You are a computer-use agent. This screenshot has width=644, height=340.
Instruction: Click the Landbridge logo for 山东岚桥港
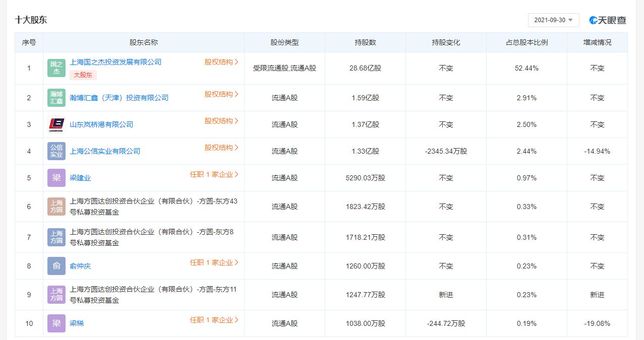point(56,124)
